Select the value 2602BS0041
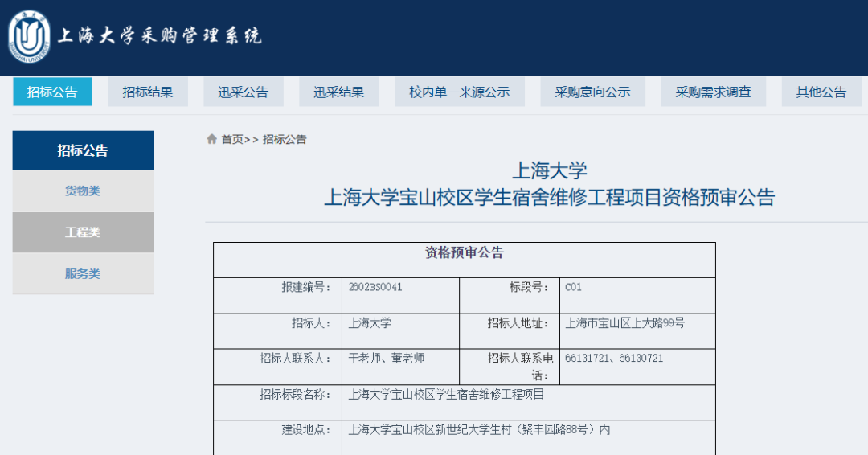The image size is (868, 455). (x=375, y=287)
